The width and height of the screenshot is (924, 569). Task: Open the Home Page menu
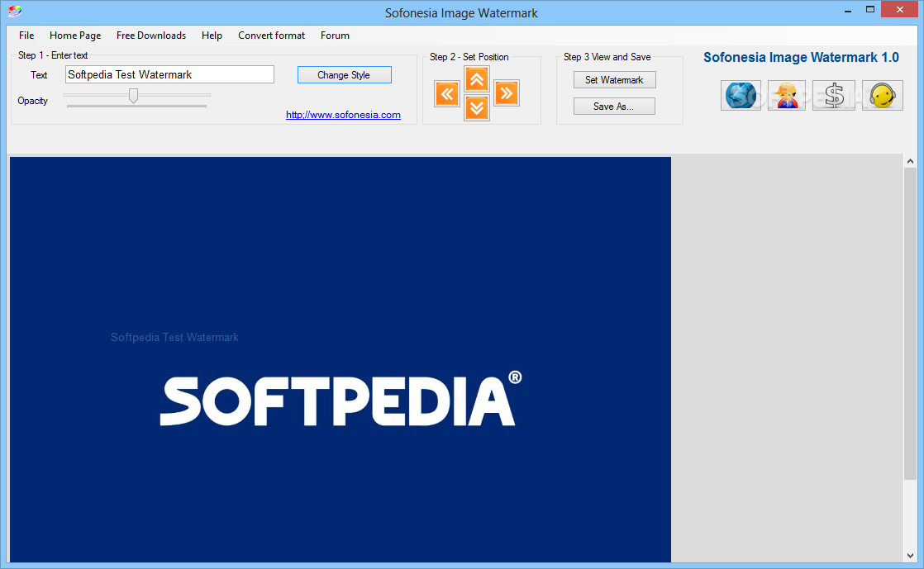click(75, 36)
